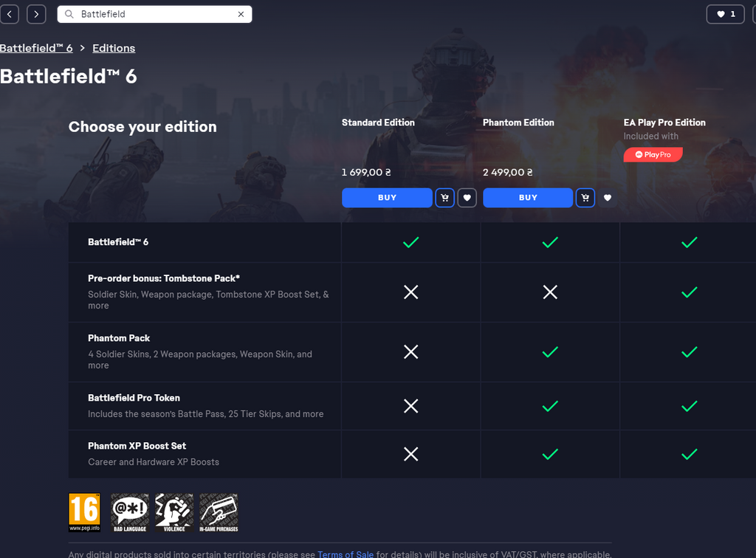Click the EA Play Pro badge

pos(653,155)
